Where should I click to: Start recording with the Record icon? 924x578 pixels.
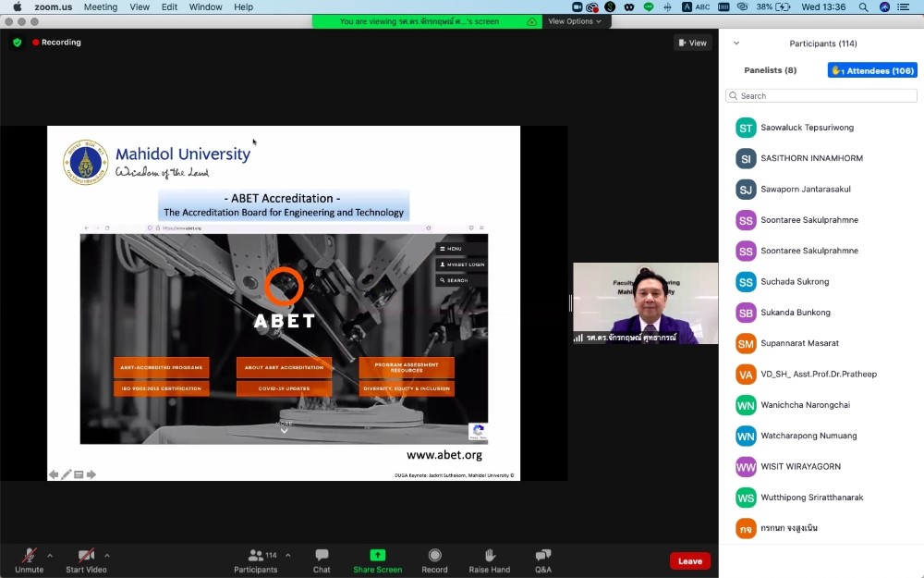[x=434, y=556]
